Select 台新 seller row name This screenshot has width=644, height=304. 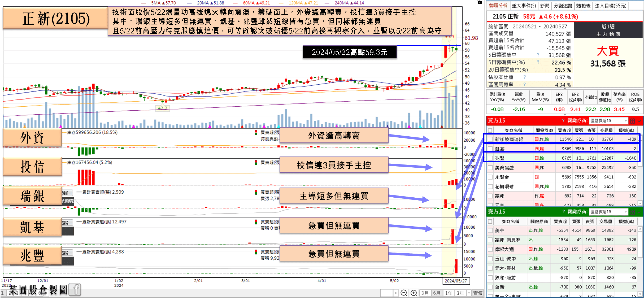click(500, 287)
